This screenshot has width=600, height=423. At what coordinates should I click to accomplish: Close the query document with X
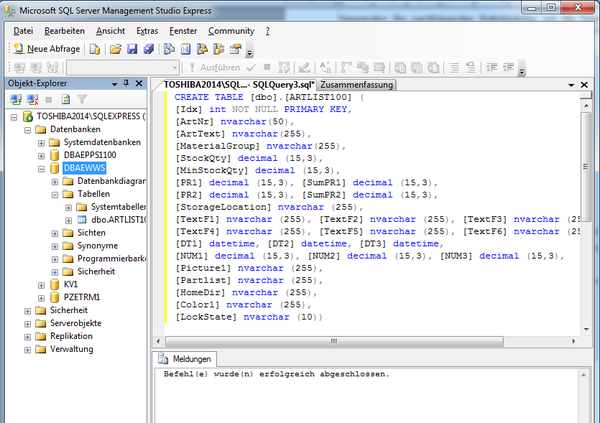click(x=584, y=85)
